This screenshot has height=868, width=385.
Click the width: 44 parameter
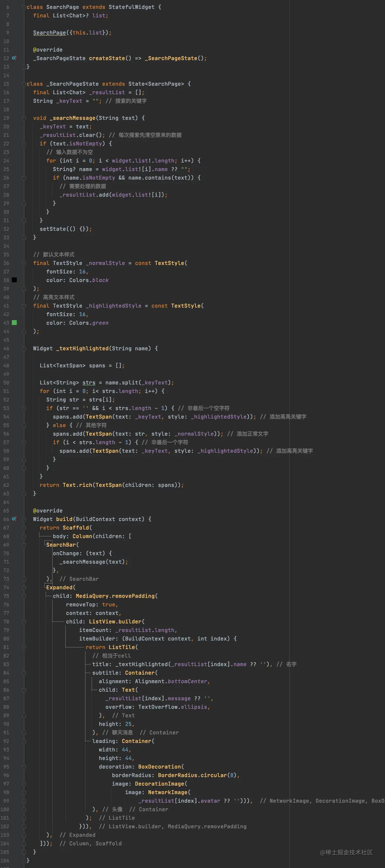click(x=115, y=749)
